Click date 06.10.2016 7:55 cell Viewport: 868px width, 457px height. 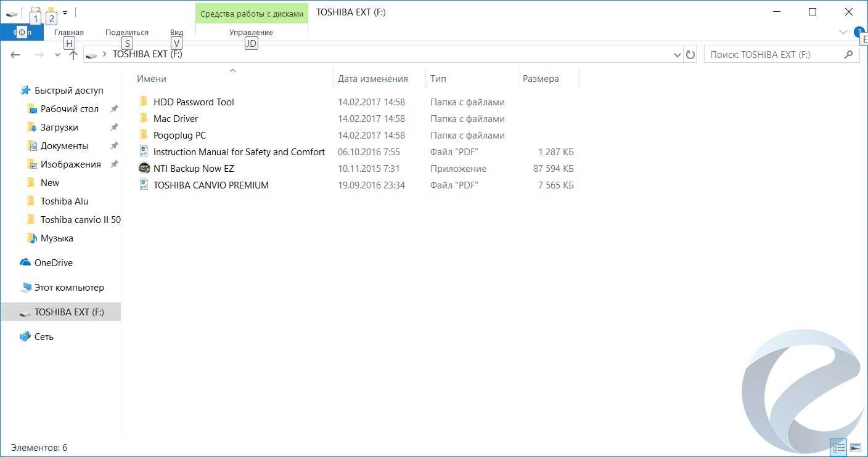coord(369,152)
